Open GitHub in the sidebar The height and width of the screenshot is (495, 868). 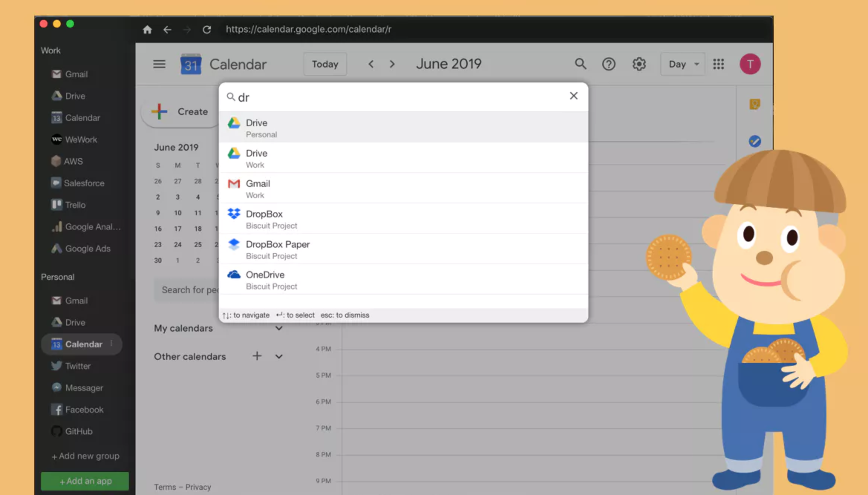(72, 432)
